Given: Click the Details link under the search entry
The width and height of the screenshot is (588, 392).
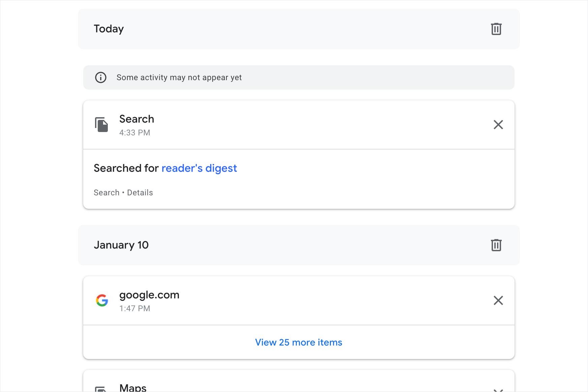Looking at the screenshot, I should point(140,192).
